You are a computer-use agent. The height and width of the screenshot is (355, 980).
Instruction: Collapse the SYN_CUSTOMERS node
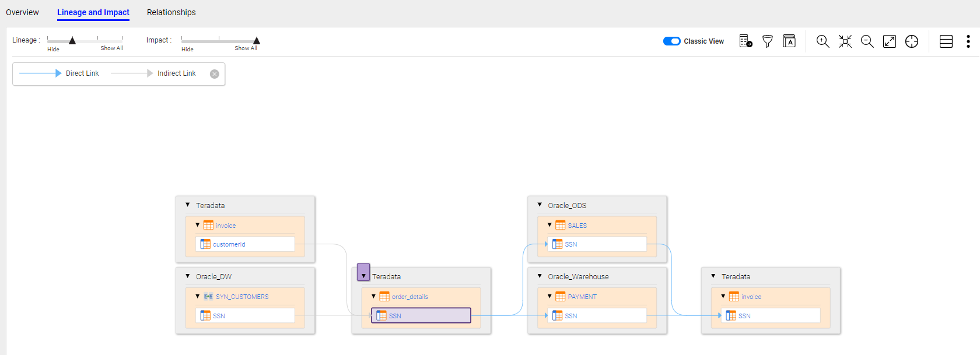click(x=198, y=296)
